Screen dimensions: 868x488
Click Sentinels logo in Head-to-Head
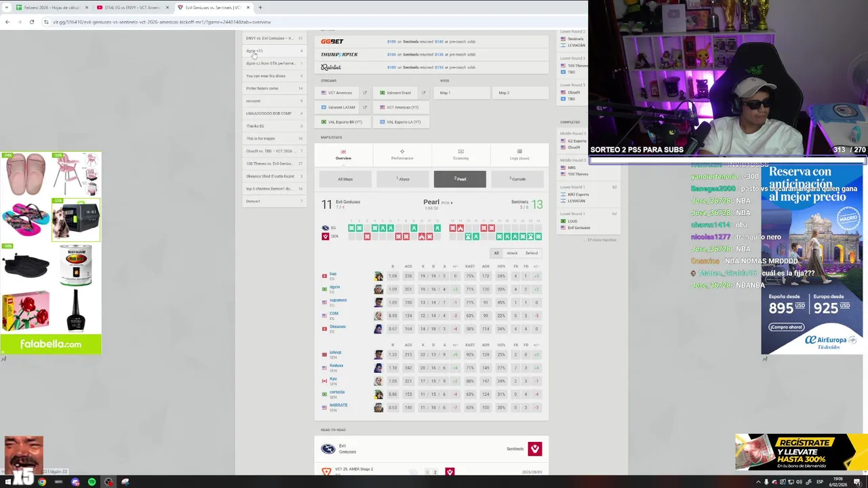pyautogui.click(x=535, y=449)
